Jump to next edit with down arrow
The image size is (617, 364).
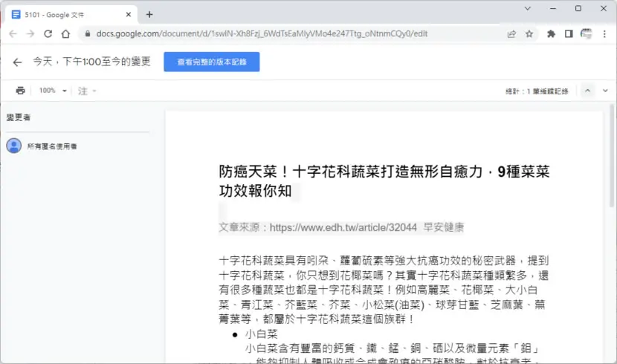[x=605, y=91]
